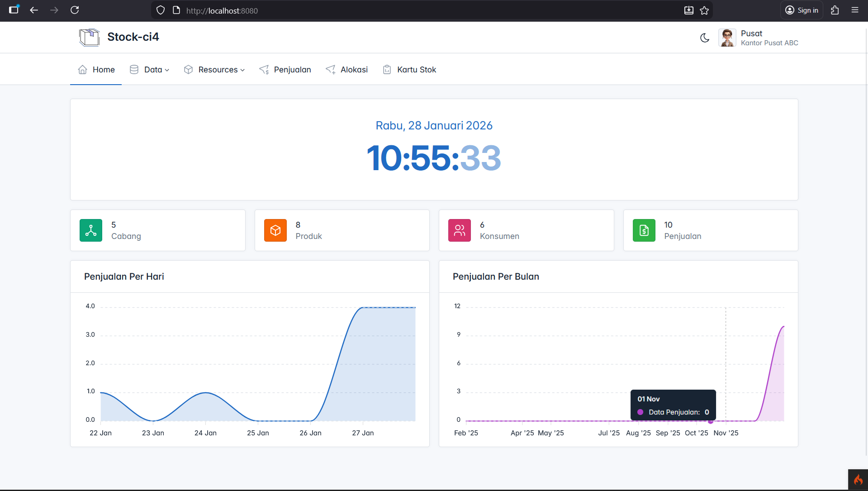The height and width of the screenshot is (491, 868).
Task: Click the 01 Nov tooltip text
Action: tap(649, 399)
